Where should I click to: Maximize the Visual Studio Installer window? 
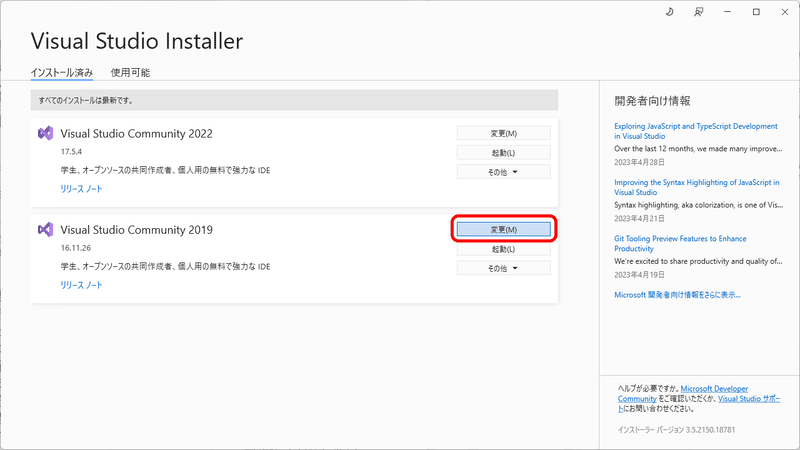pyautogui.click(x=756, y=12)
